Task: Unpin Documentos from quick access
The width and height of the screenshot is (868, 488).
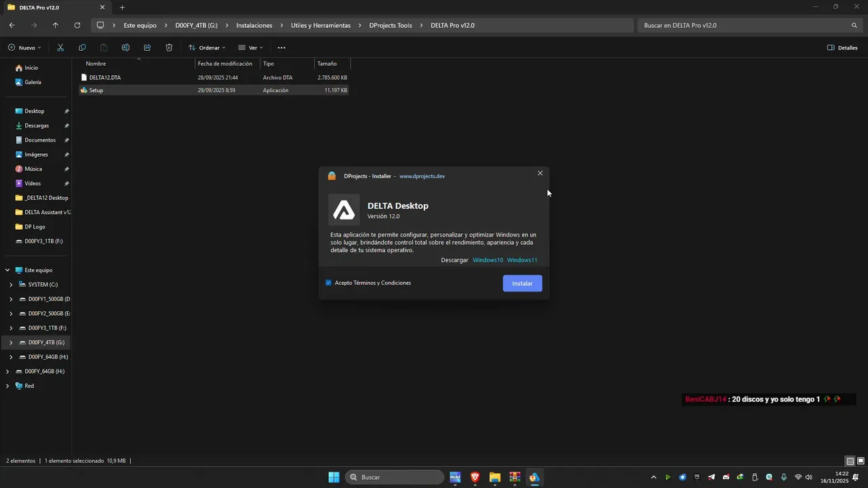Action: [x=66, y=140]
